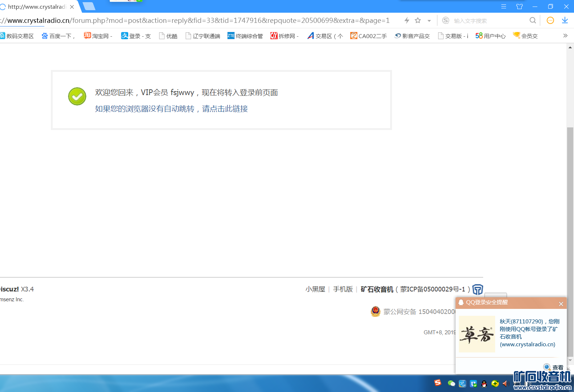The height and width of the screenshot is (392, 574).
Task: Open the 会员交 bookmark
Action: click(525, 36)
